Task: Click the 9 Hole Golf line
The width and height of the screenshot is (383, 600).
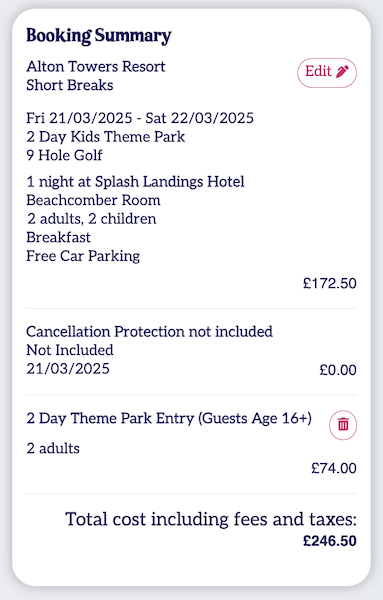Action: [64, 155]
